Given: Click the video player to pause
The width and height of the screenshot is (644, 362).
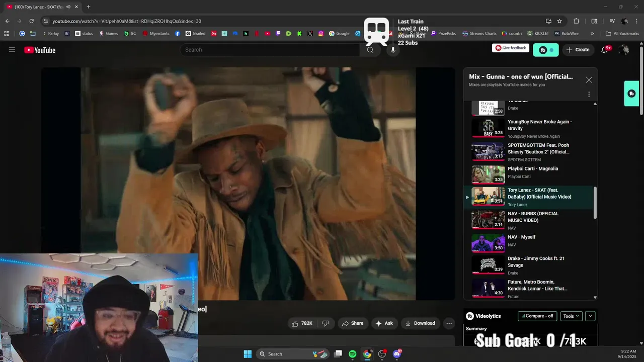Looking at the screenshot, I should 248,184.
